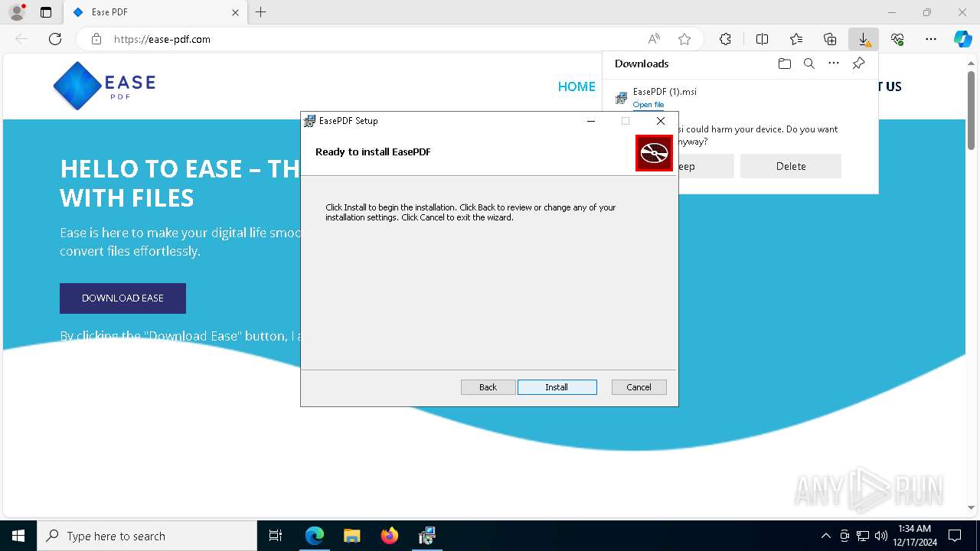
Task: Click the installer icon on taskbar
Action: [x=426, y=536]
